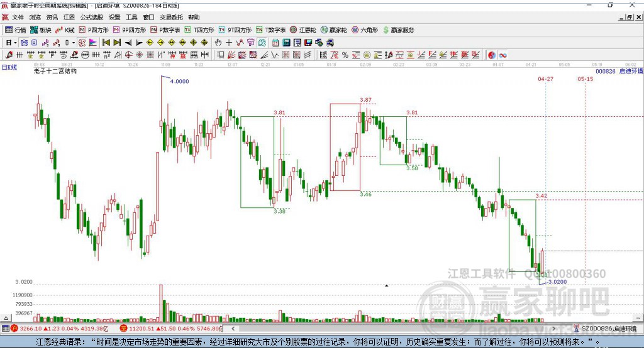Select the last yellow diamond arrow icon
The width and height of the screenshot is (644, 348).
pyautogui.click(x=204, y=43)
